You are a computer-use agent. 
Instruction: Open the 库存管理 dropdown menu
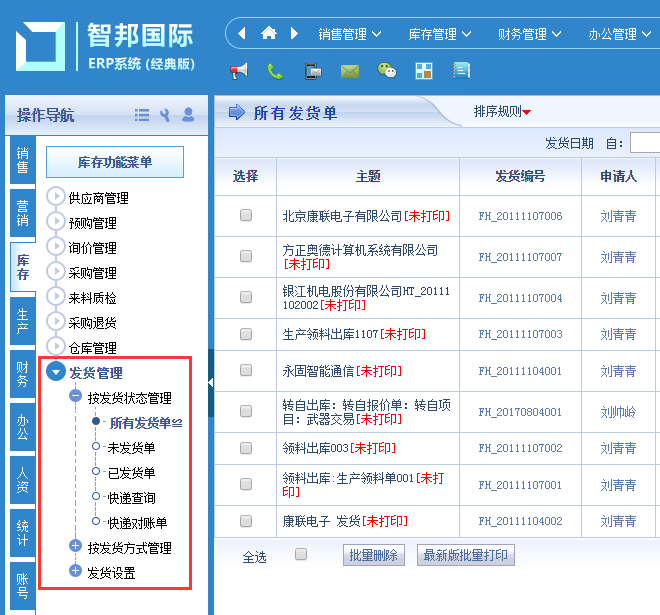439,34
